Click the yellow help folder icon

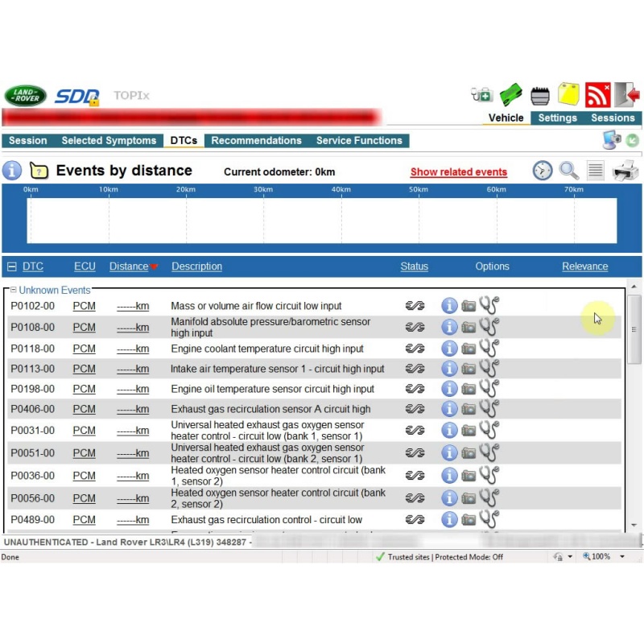[39, 171]
